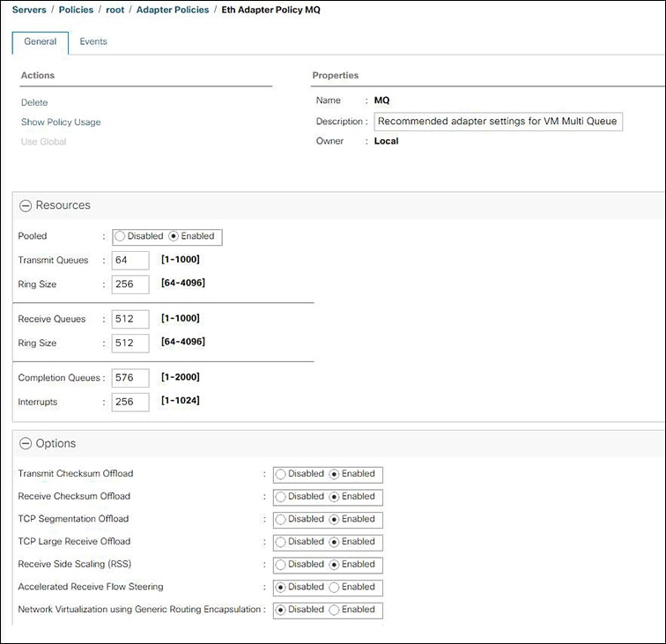
Task: Focus the Receive Queues field
Action: [x=130, y=319]
